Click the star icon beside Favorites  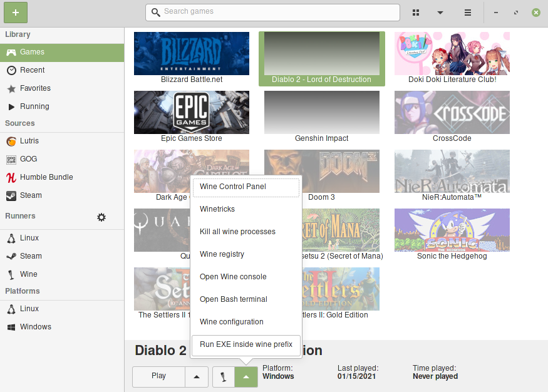[x=11, y=89]
